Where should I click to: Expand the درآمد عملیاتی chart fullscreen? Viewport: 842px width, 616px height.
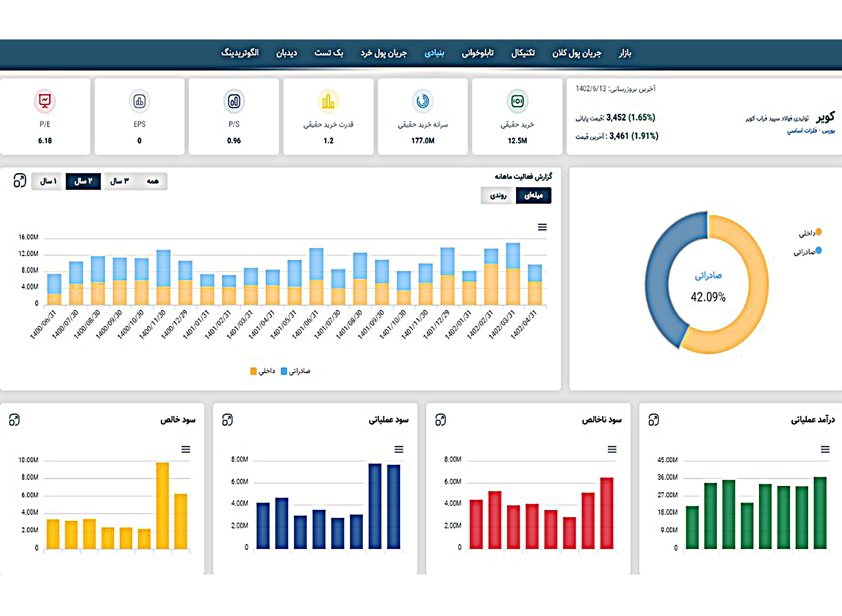[654, 420]
